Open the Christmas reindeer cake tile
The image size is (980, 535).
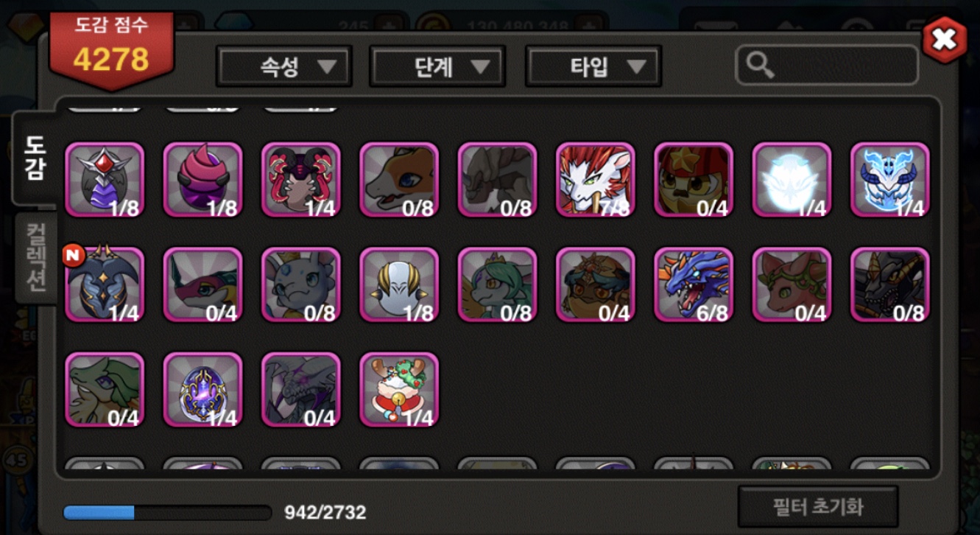(x=399, y=389)
